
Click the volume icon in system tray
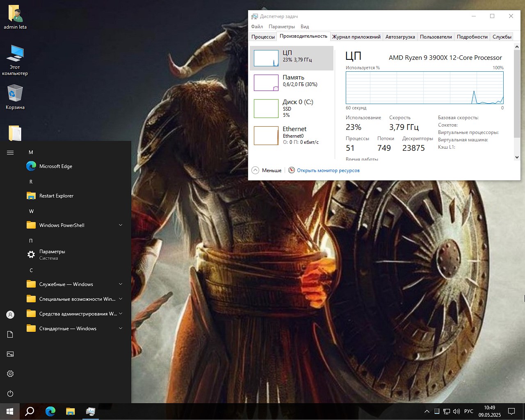coord(457,411)
